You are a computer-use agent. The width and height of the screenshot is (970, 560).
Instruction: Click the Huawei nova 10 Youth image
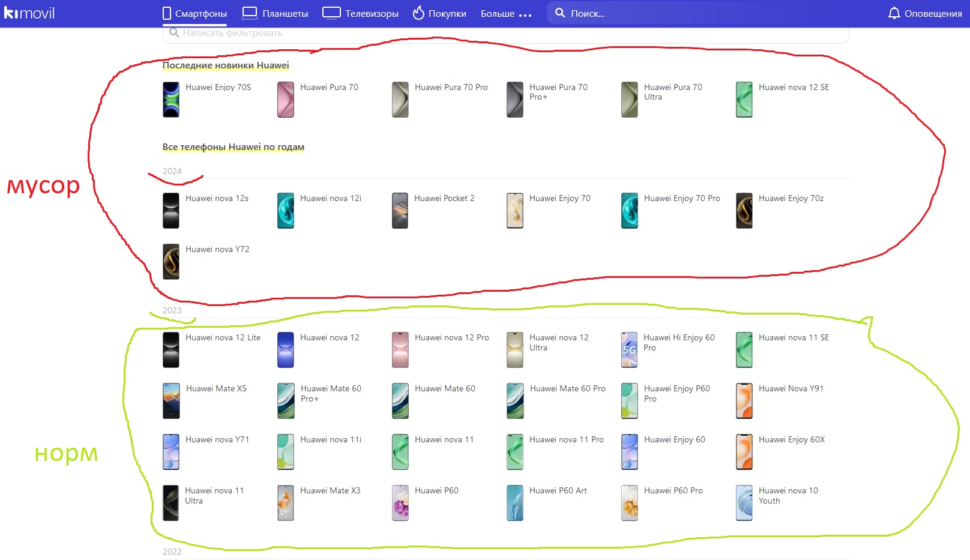point(744,503)
